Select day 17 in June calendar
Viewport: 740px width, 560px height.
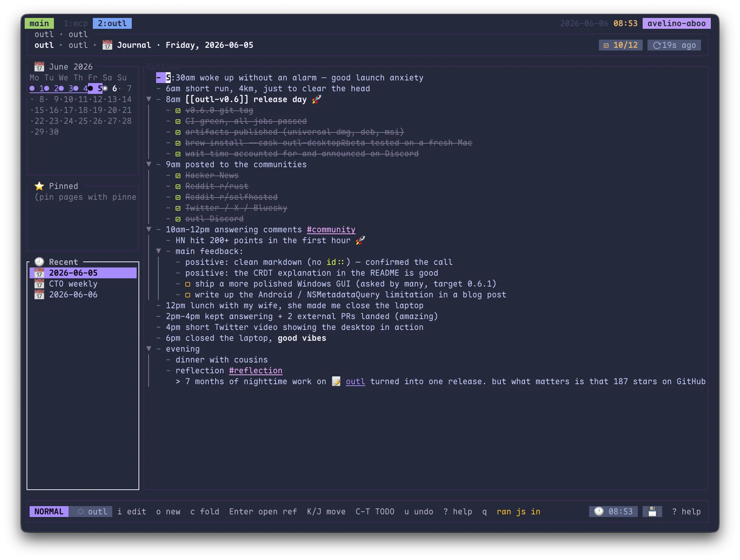click(x=68, y=110)
